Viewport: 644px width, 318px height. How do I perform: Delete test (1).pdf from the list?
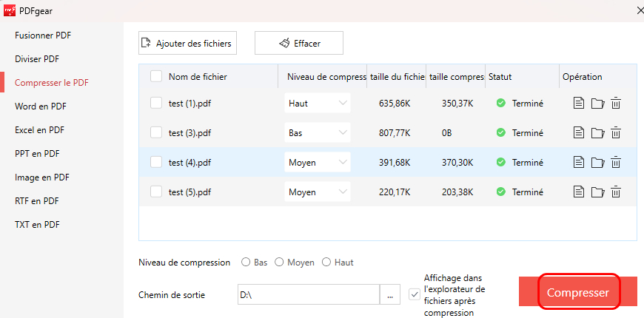[x=616, y=104]
